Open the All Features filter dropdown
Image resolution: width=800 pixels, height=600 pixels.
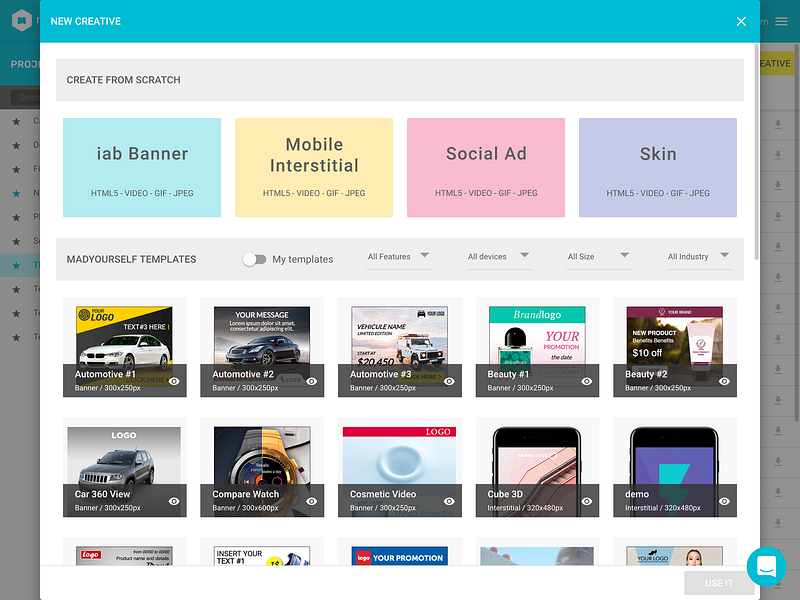point(399,257)
